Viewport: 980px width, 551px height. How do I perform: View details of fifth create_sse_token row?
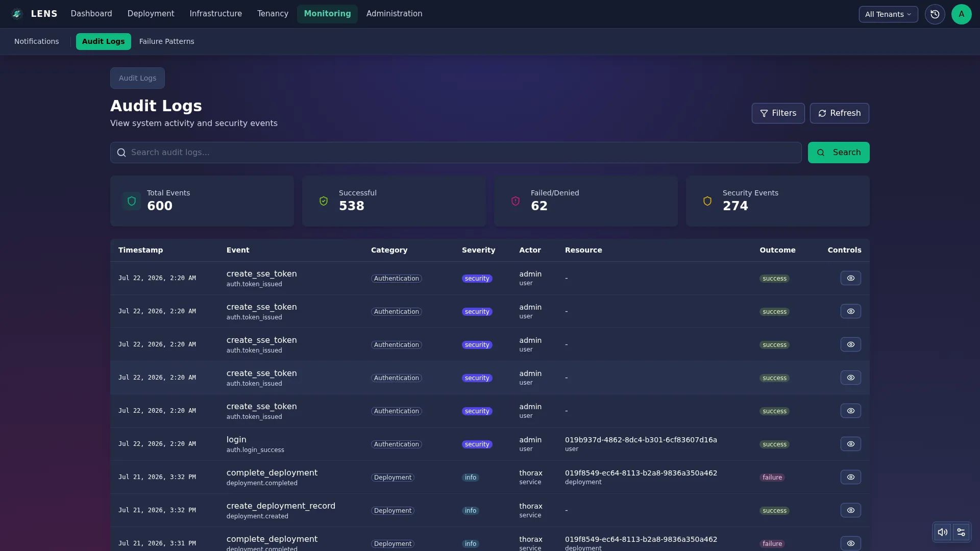850,411
